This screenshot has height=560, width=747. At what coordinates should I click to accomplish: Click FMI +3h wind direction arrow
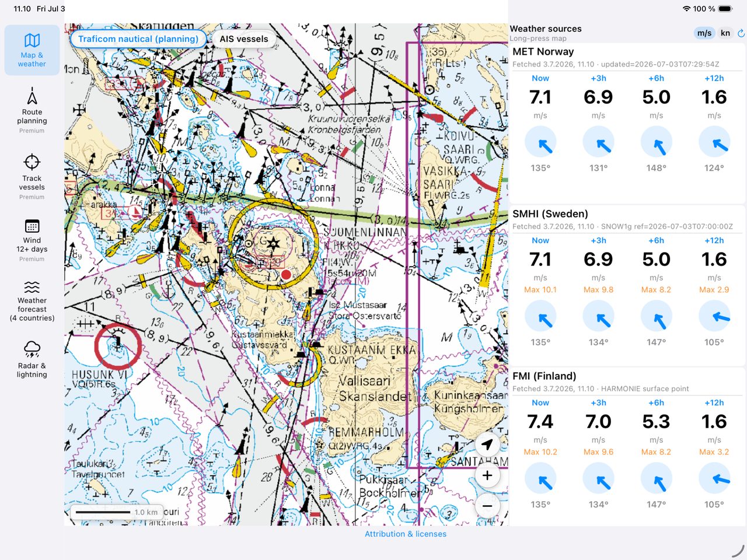click(598, 479)
